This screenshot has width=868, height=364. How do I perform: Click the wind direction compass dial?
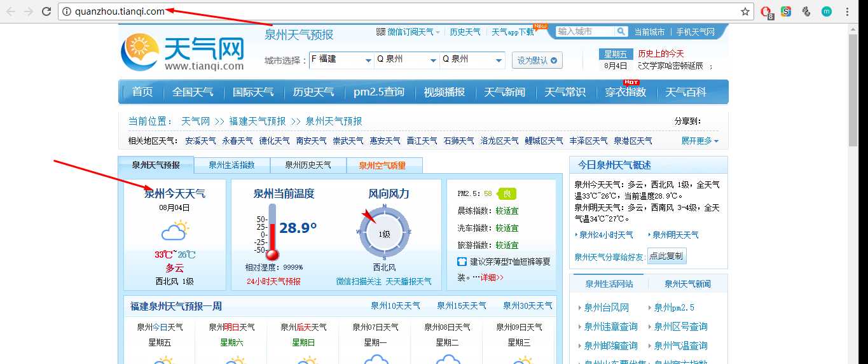[x=385, y=234]
